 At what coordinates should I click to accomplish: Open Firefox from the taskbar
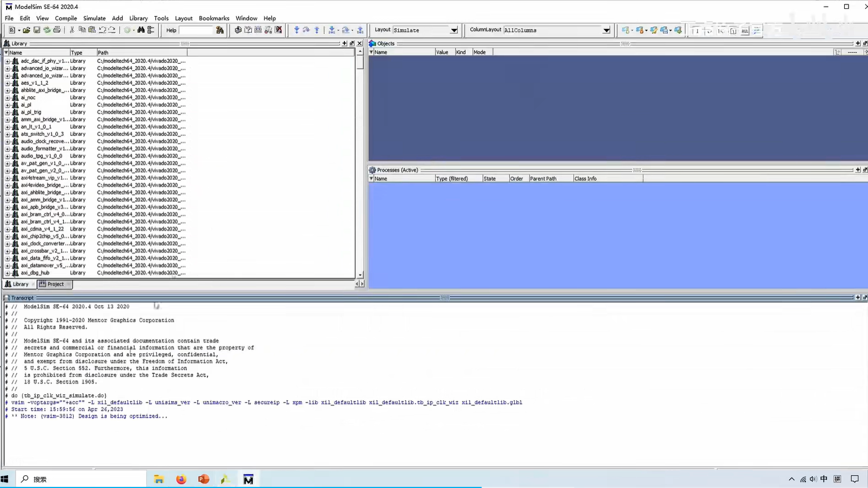pos(181,479)
